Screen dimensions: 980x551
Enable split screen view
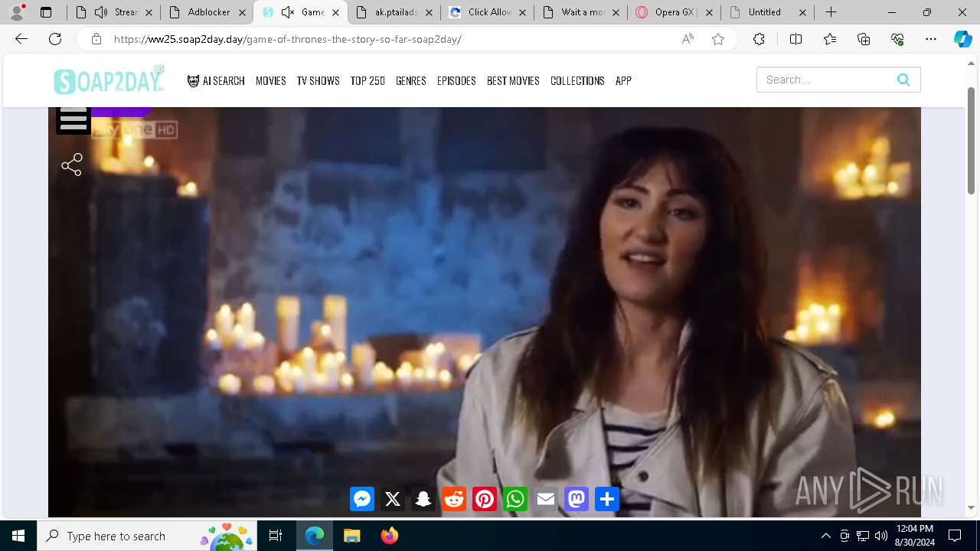(x=795, y=39)
